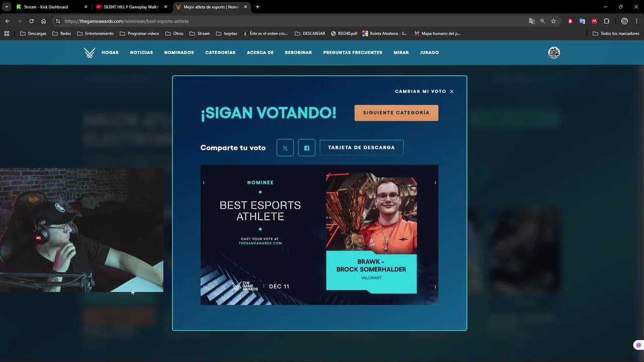Open the tarjetas bookmark folder

(x=226, y=34)
